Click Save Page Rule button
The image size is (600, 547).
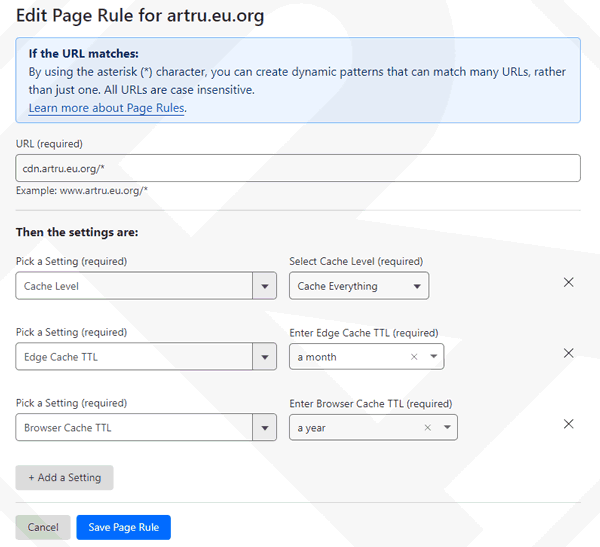coord(124,527)
